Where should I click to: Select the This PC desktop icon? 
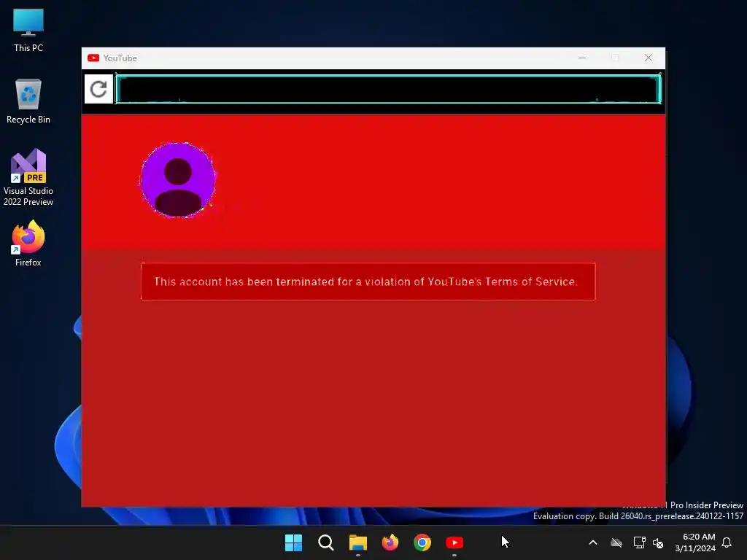point(28,31)
